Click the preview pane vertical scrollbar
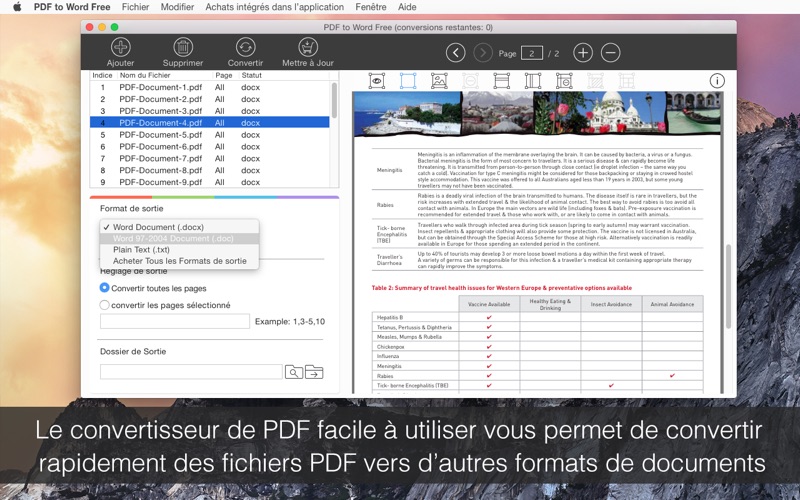Image resolution: width=800 pixels, height=500 pixels. [x=729, y=286]
